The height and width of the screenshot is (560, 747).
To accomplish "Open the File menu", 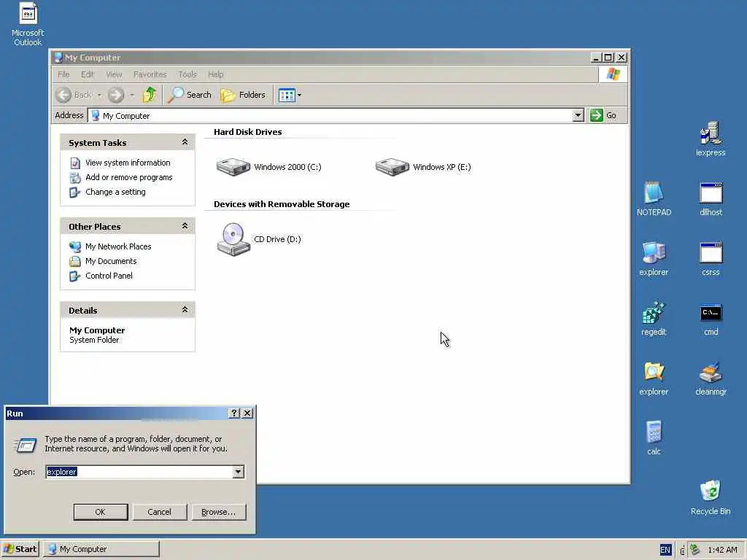I will [63, 74].
